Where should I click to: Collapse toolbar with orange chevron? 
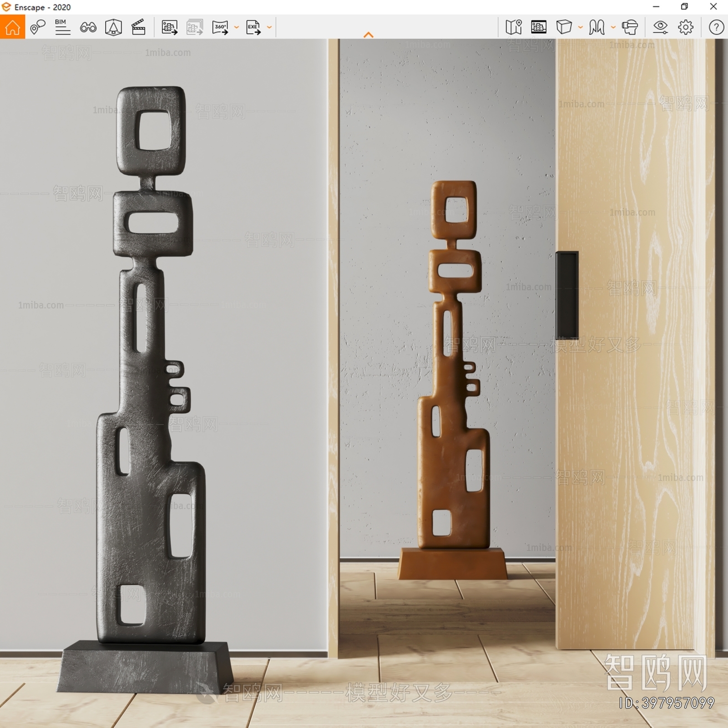(x=369, y=35)
